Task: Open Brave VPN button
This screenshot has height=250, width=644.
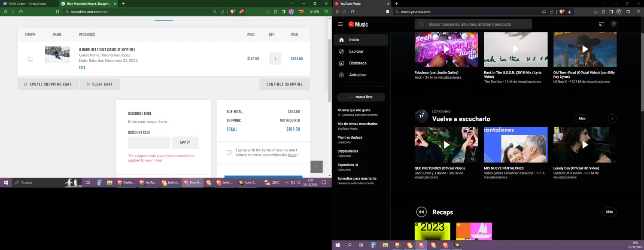Action: (x=315, y=12)
